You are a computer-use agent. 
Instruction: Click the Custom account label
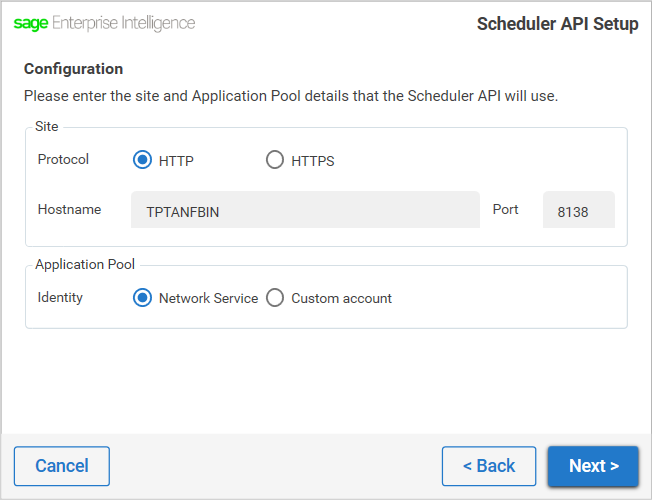pos(341,298)
